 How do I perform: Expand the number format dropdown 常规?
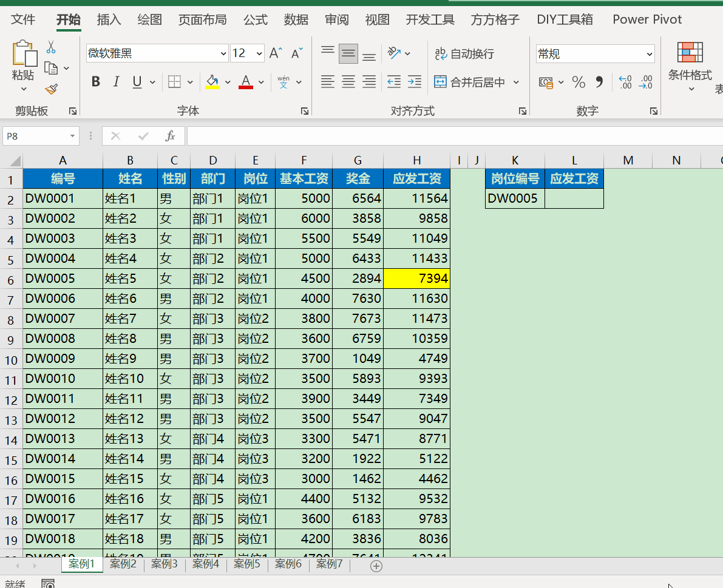[x=649, y=54]
